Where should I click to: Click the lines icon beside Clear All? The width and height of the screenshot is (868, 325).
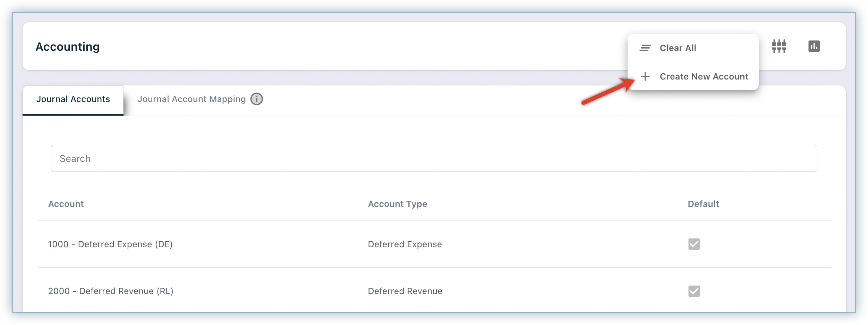(645, 48)
